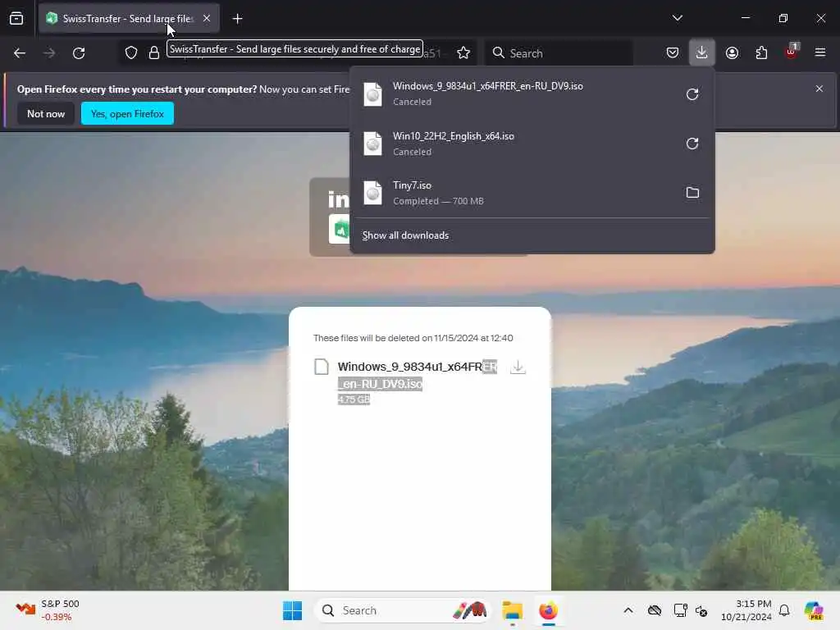This screenshot has width=840, height=630.
Task: Open the uBlock Origin extension icon
Action: tap(792, 52)
